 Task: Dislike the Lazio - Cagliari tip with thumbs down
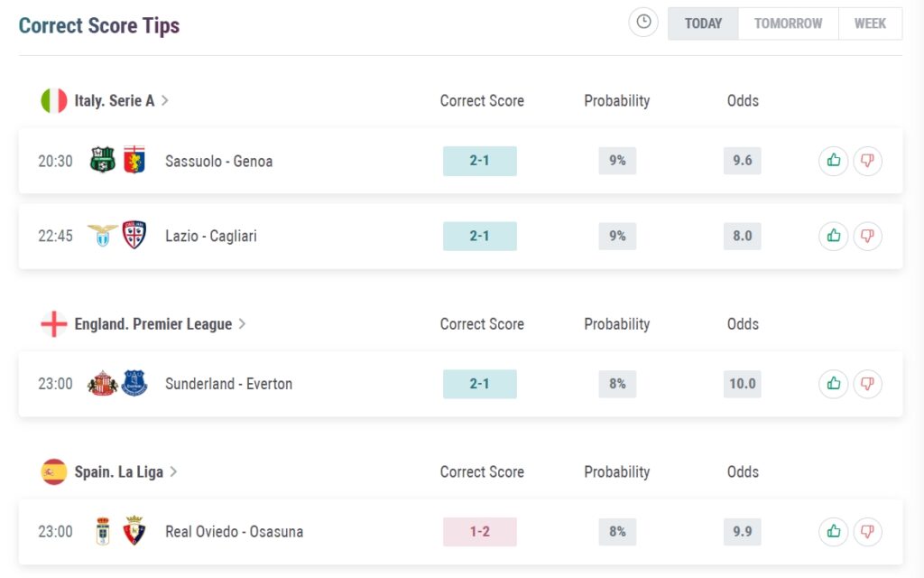click(867, 236)
